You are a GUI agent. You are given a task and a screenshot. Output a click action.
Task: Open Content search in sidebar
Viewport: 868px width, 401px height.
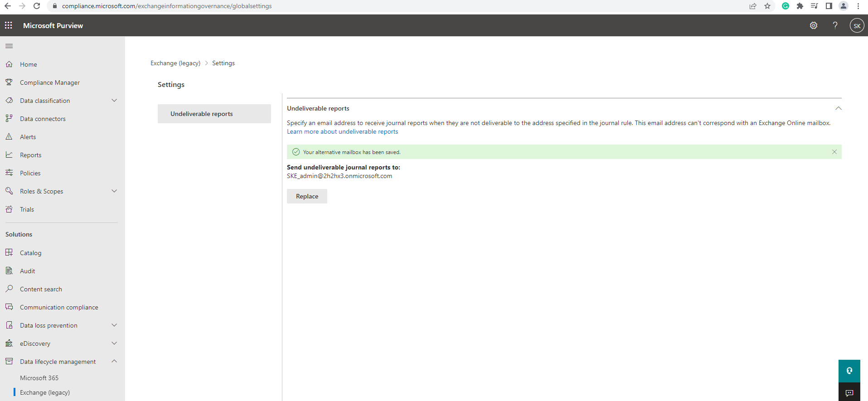41,289
